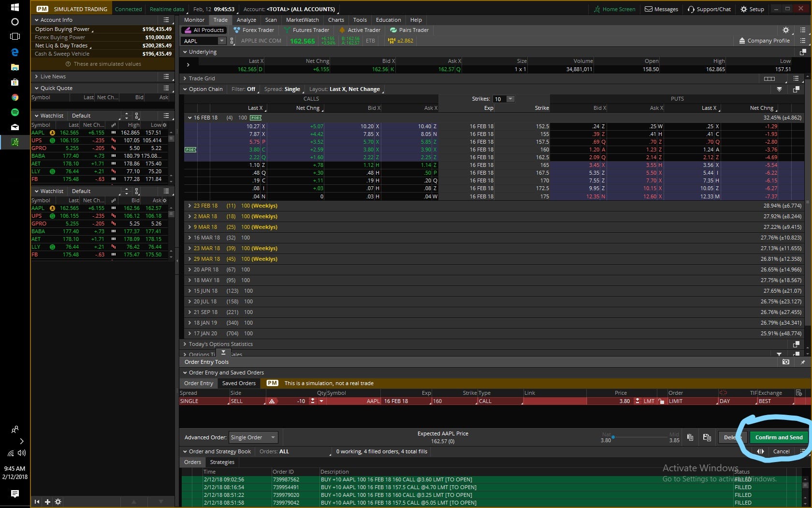
Task: Detach the Option Chain section icon
Action: [x=796, y=89]
